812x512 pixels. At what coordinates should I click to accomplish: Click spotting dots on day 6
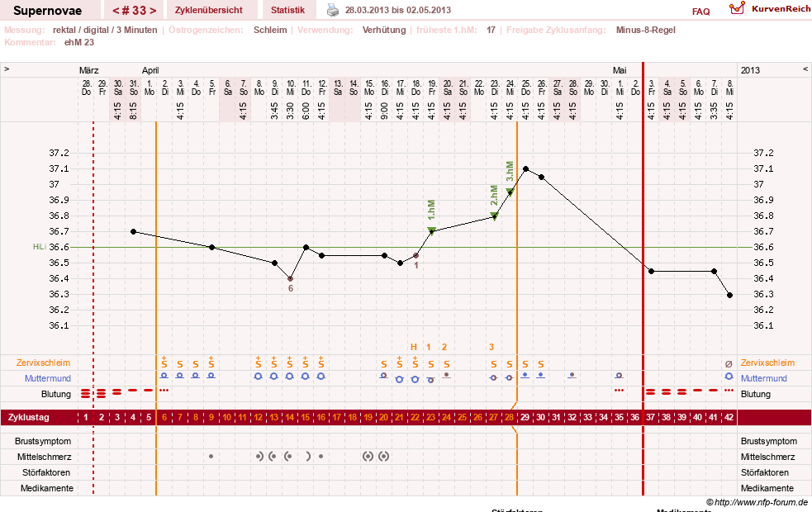point(164,390)
